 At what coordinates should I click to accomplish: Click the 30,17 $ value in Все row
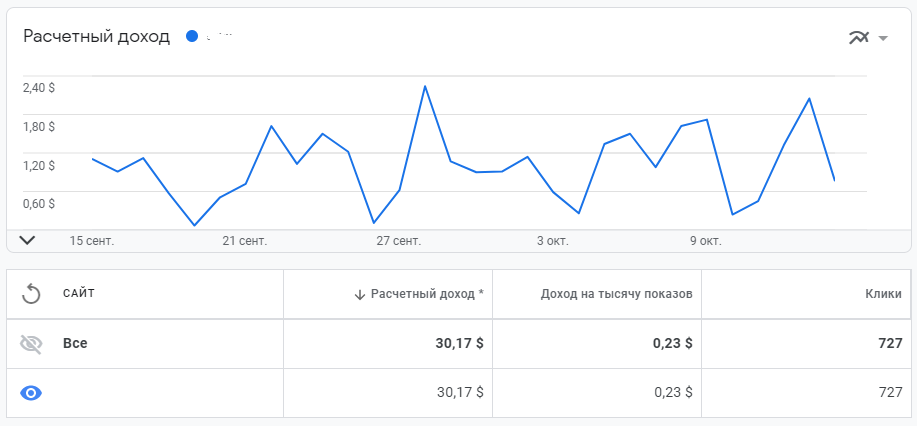click(x=460, y=343)
